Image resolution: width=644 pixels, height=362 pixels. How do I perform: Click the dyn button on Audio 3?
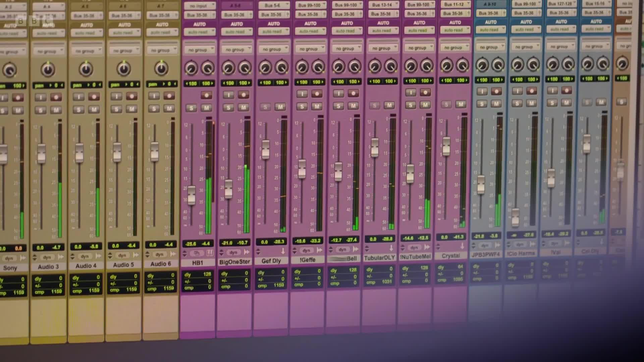point(47,257)
